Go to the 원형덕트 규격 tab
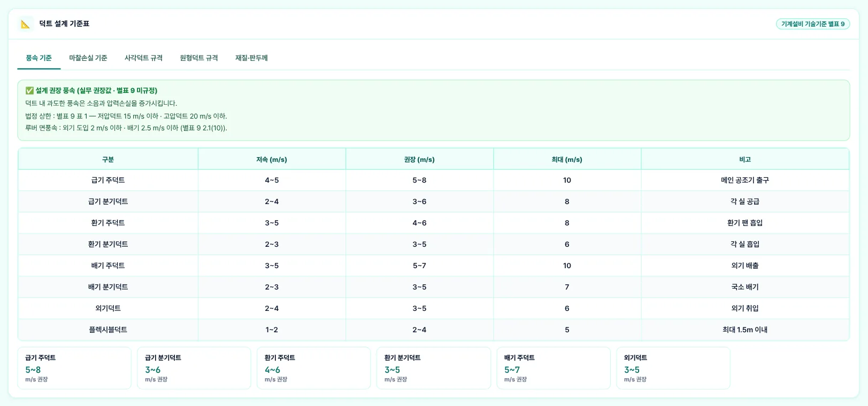868x406 pixels. (199, 58)
